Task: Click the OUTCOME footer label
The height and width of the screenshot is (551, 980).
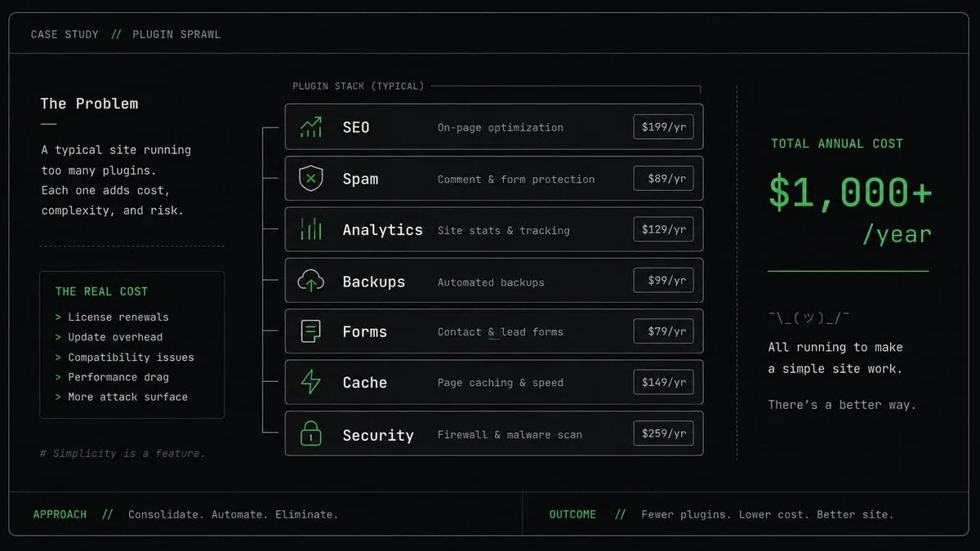Action: 572,514
